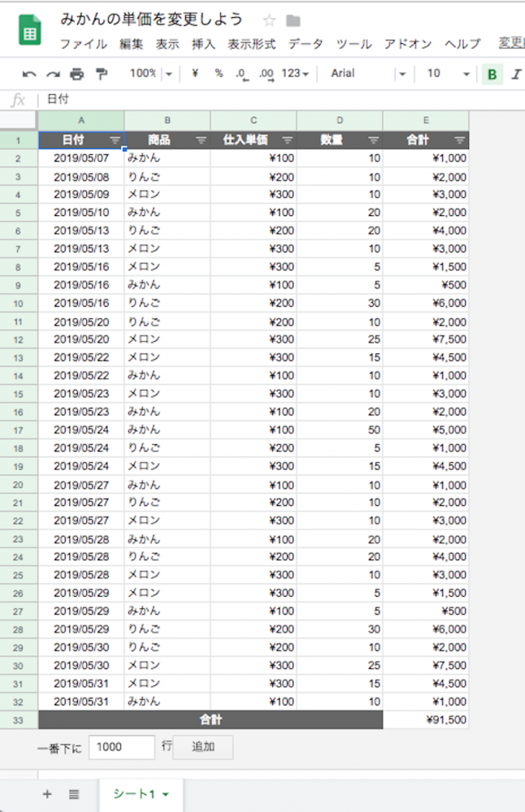Open the all sheets list icon
This screenshot has height=812, width=525.
coord(73,794)
